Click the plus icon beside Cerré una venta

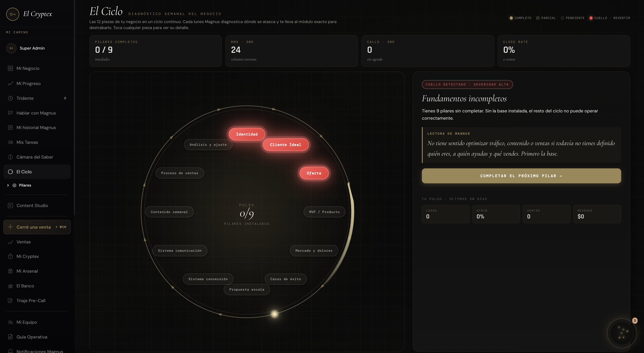point(10,227)
